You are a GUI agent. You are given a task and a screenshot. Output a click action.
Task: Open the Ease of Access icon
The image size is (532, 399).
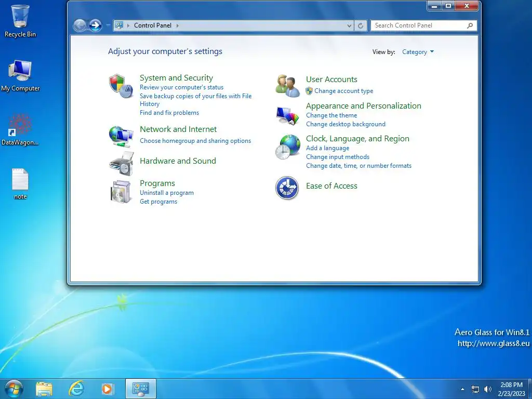click(287, 188)
